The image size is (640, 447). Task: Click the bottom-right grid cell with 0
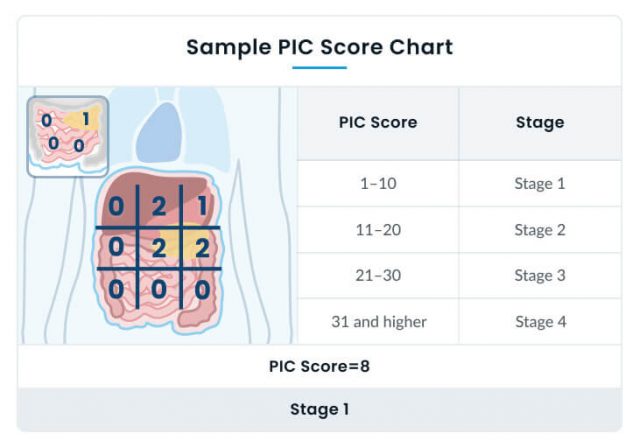click(x=202, y=289)
